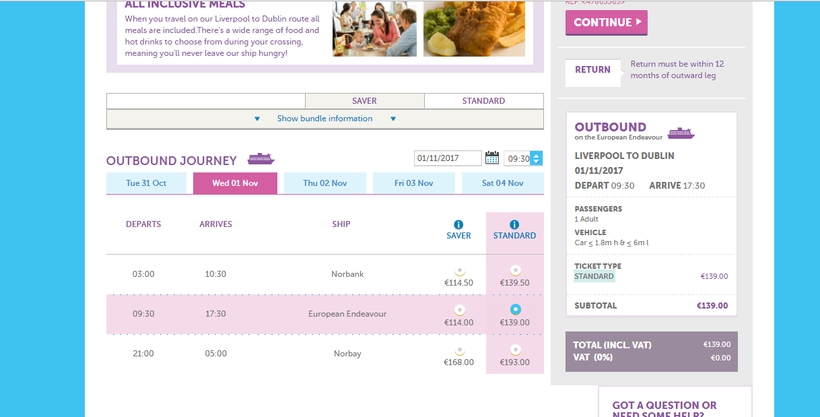
Task: Click the European Endeavour ship name in table
Action: (x=347, y=314)
